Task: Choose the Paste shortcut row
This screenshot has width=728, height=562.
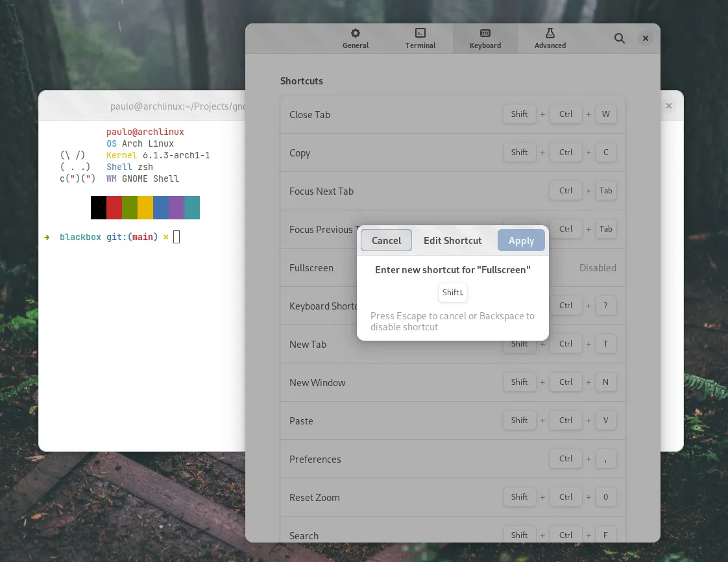Action: (389, 421)
